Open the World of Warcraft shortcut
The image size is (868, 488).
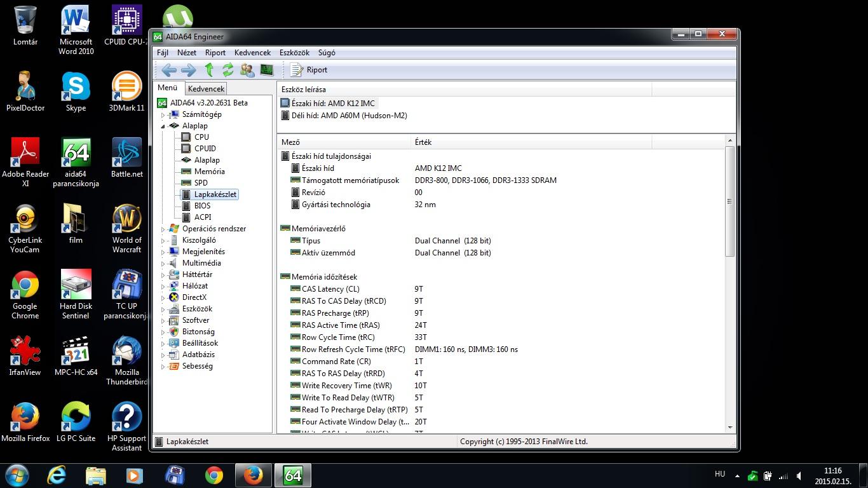click(126, 229)
